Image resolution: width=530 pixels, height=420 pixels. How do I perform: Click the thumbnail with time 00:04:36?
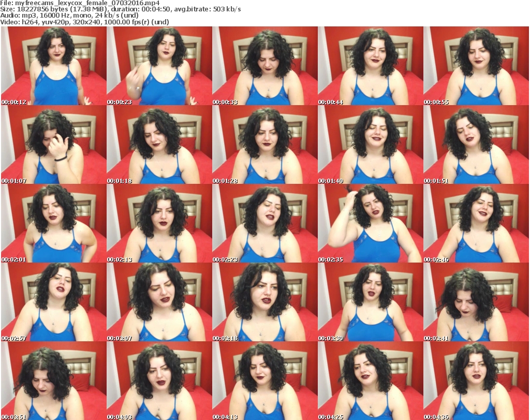click(x=476, y=381)
